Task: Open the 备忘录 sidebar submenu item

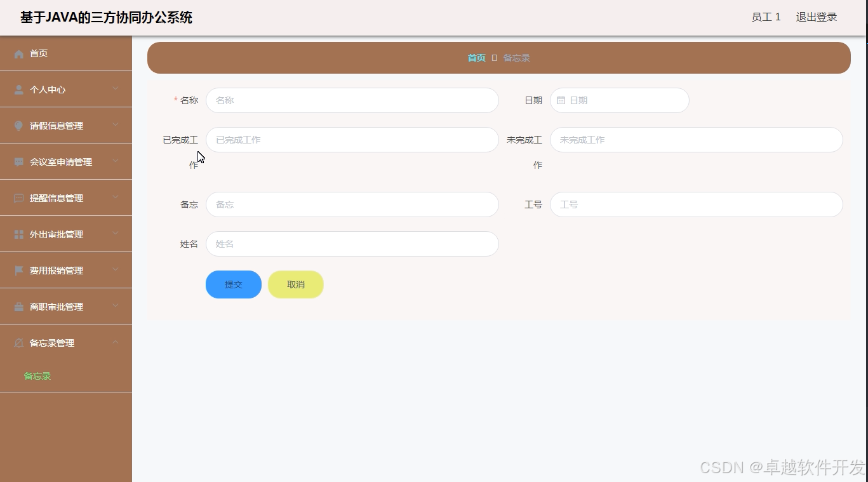Action: tap(37, 375)
